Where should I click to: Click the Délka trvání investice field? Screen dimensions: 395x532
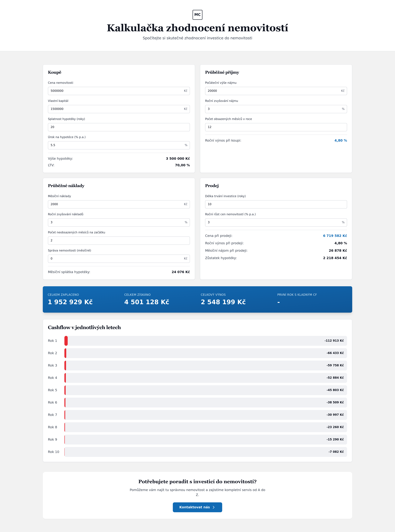point(276,204)
